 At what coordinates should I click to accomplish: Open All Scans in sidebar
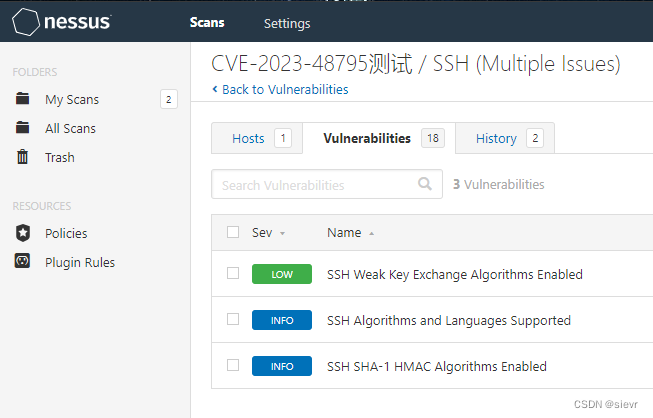point(70,128)
